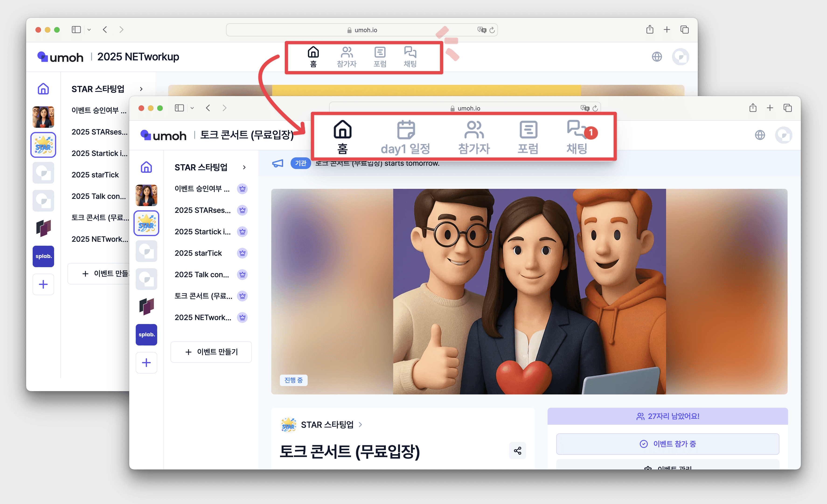
Task: Expand STAR 스타팅업 chevron in front sidebar
Action: pyautogui.click(x=244, y=167)
